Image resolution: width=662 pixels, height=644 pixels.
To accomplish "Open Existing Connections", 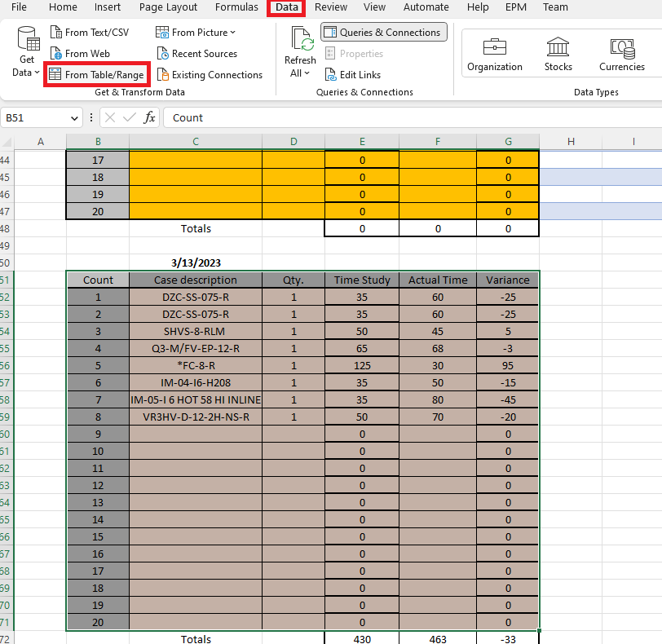I will [210, 75].
